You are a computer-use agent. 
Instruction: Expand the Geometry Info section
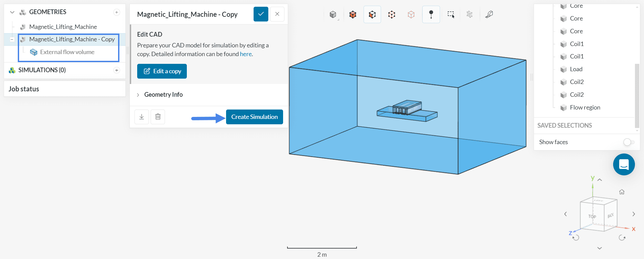click(x=163, y=95)
